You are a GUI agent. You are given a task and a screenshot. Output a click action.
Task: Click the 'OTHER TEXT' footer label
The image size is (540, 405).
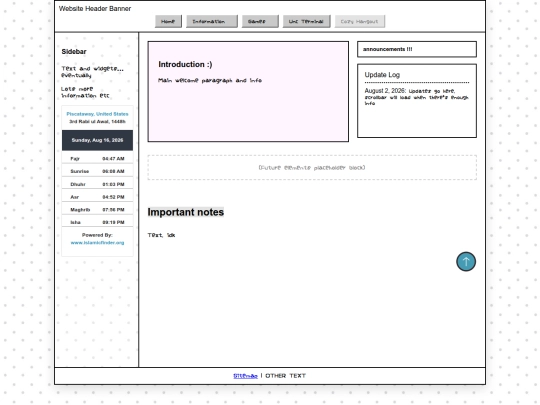tap(285, 376)
